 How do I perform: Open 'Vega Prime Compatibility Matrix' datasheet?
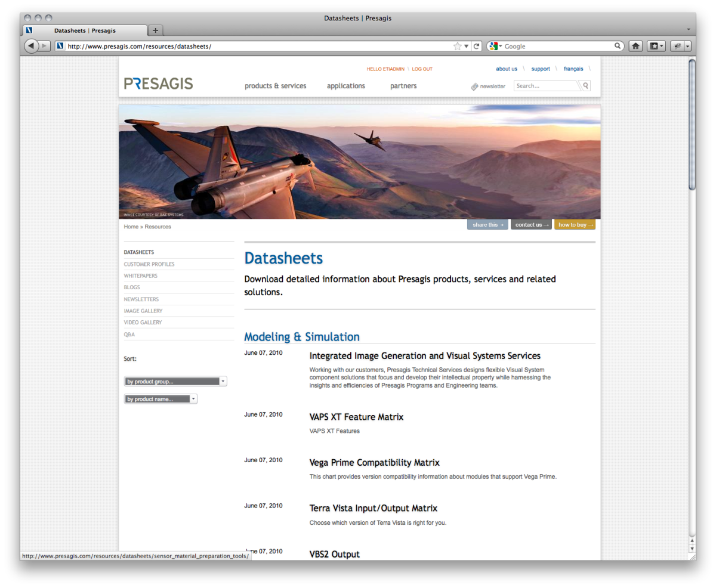point(375,463)
